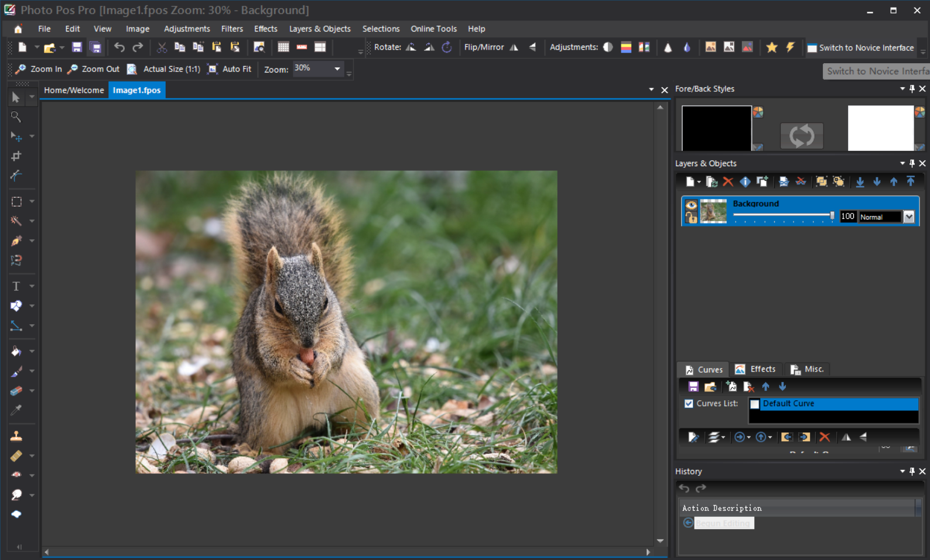The width and height of the screenshot is (930, 560).
Task: Open the Misc. panel tab
Action: [x=808, y=369]
